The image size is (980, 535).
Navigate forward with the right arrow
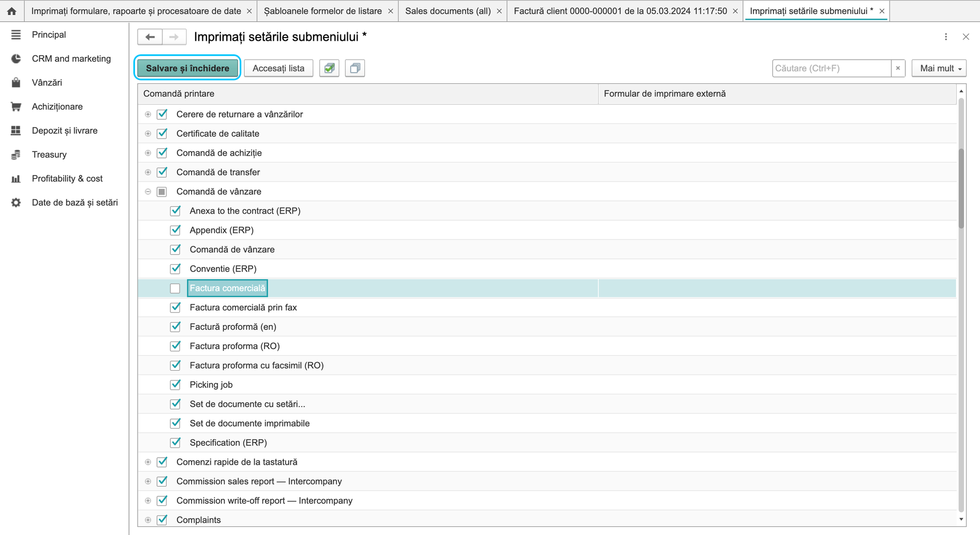tap(174, 37)
